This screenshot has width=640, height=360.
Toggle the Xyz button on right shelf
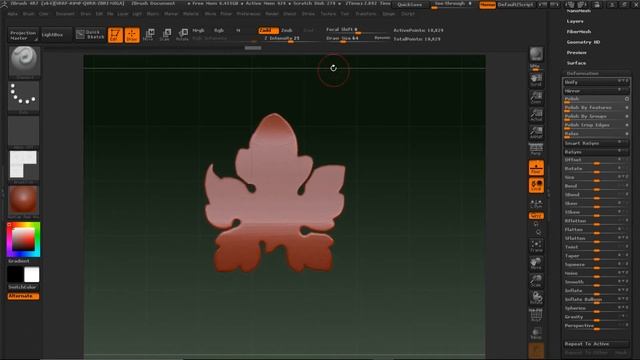click(x=536, y=216)
